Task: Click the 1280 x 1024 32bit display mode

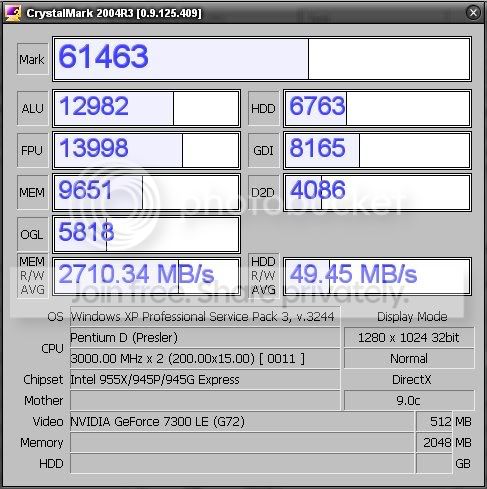Action: tap(409, 337)
